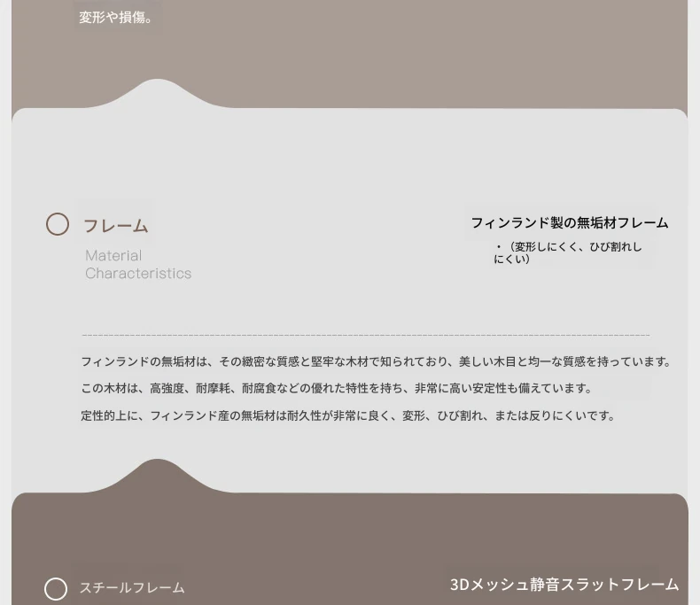700x605 pixels.
Task: Click the dark brown bottom section background
Action: 354,540
